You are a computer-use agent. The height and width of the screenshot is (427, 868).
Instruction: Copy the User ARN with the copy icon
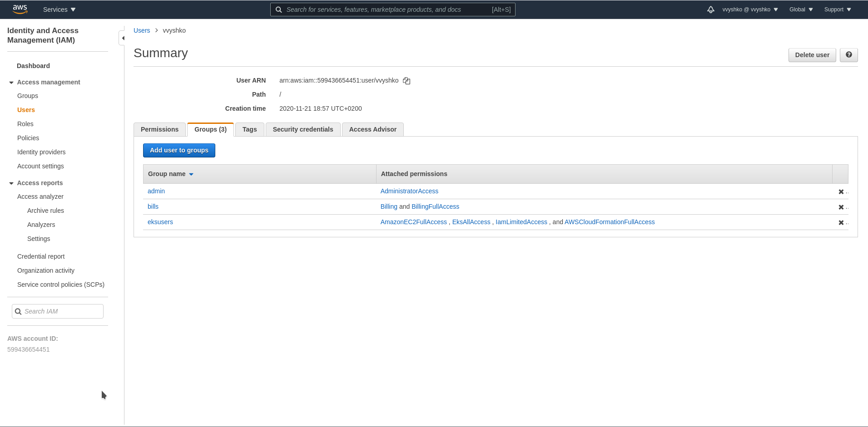pos(407,81)
